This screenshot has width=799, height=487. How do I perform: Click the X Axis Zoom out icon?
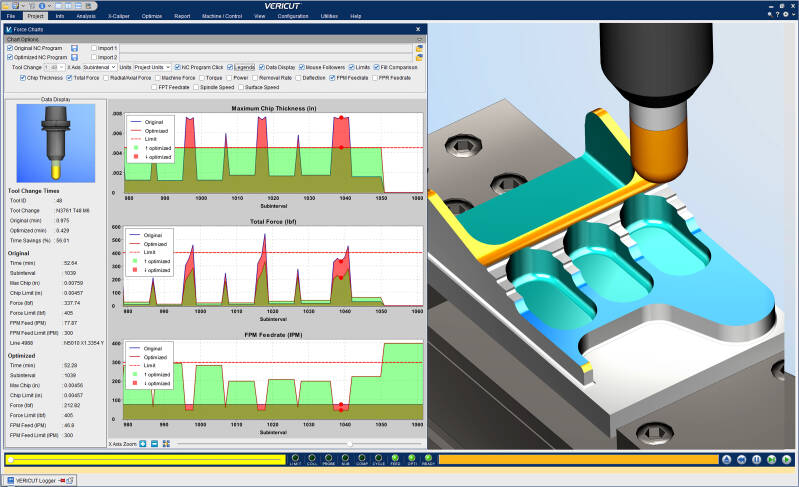pos(154,443)
